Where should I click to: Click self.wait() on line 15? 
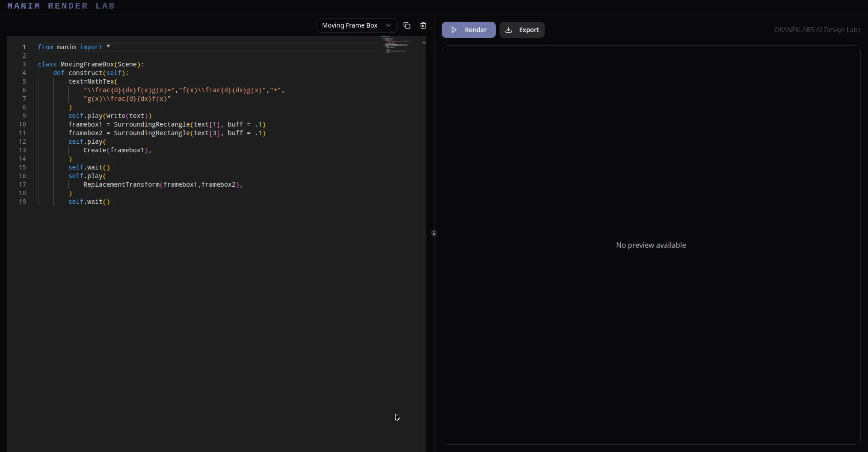90,167
